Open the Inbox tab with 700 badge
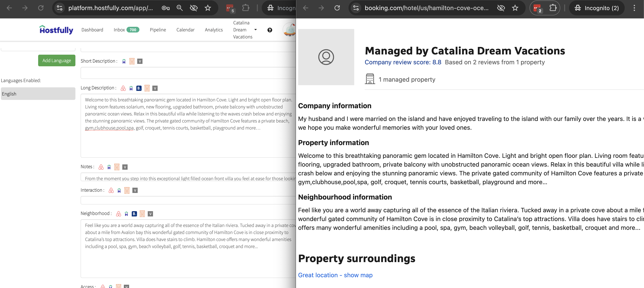Screen dimensions: 644x288 [x=126, y=30]
